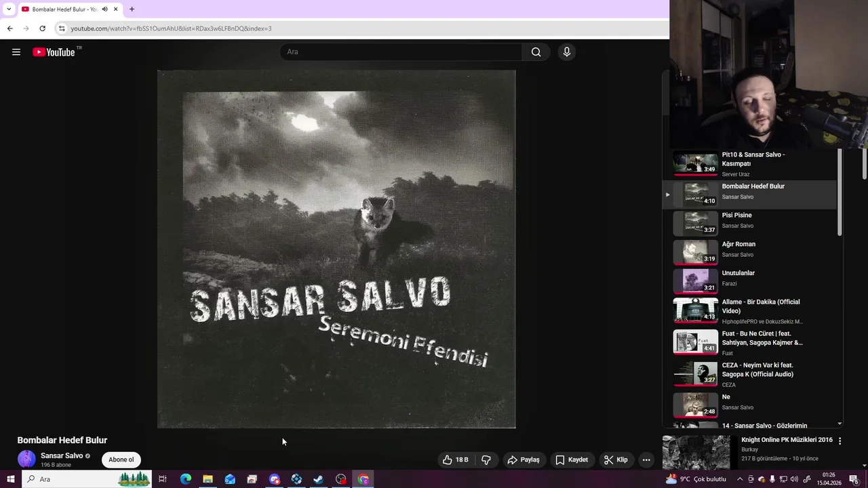Reload the page with the refresh icon
The width and height of the screenshot is (868, 488).
coord(42,28)
